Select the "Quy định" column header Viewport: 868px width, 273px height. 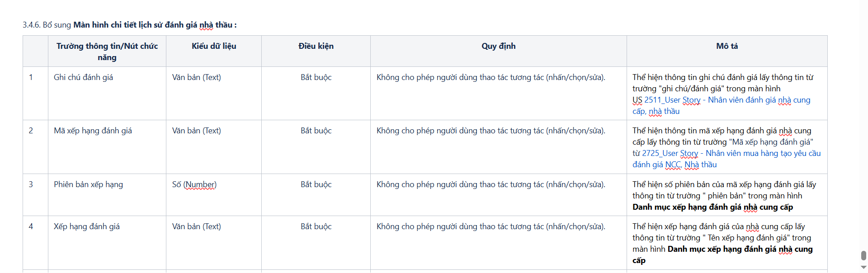498,46
